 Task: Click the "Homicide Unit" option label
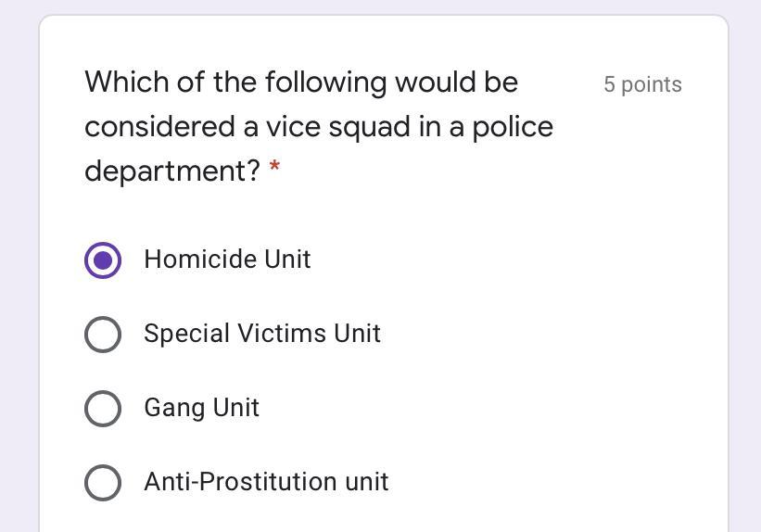click(227, 260)
